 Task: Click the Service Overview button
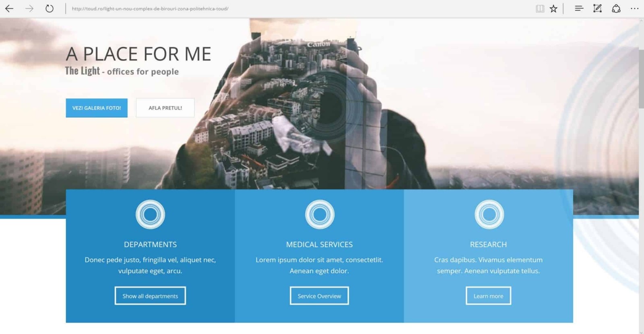pos(319,296)
